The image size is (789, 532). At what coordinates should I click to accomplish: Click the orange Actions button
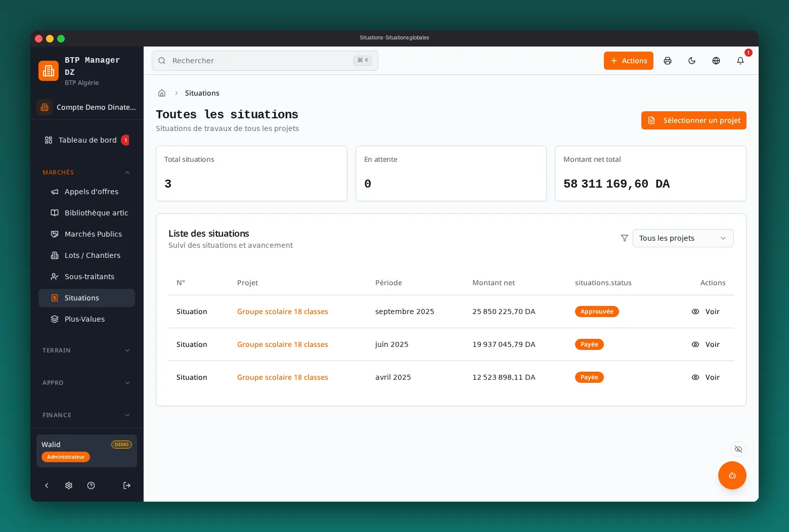point(629,61)
